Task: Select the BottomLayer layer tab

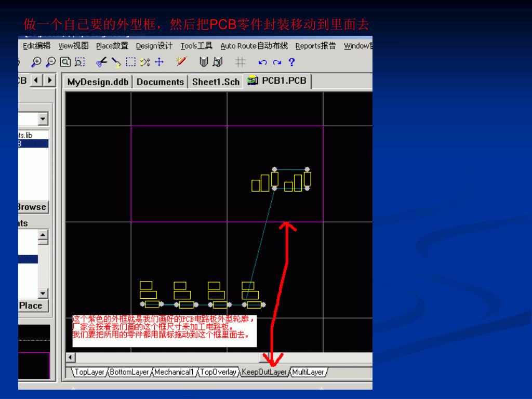Action: tap(129, 372)
